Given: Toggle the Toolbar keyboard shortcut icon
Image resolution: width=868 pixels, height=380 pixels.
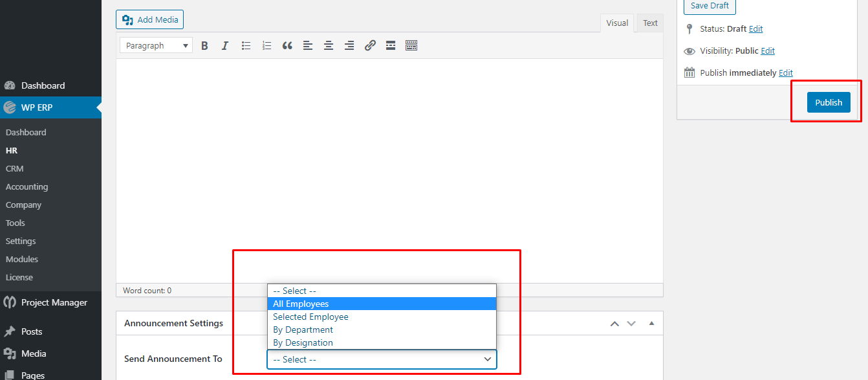Looking at the screenshot, I should pyautogui.click(x=411, y=45).
